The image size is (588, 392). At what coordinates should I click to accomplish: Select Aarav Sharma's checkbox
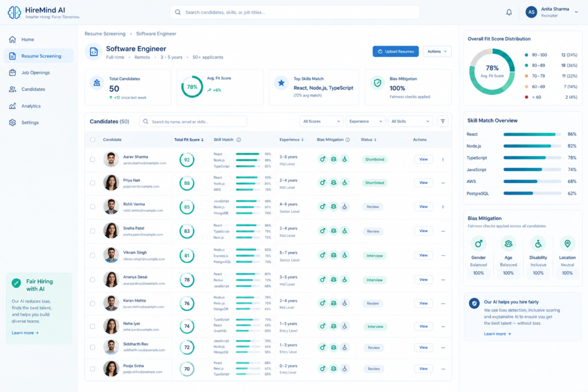(x=92, y=160)
